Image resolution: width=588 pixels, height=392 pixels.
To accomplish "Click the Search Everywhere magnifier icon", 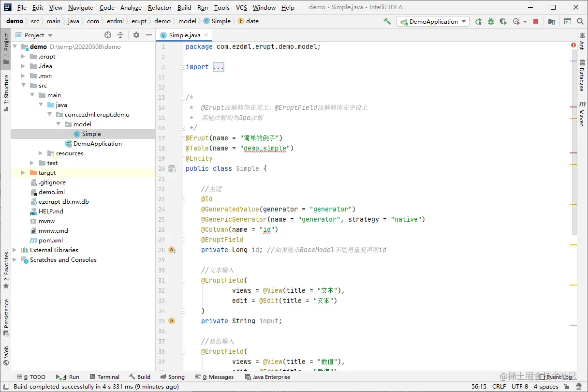I will (x=580, y=21).
